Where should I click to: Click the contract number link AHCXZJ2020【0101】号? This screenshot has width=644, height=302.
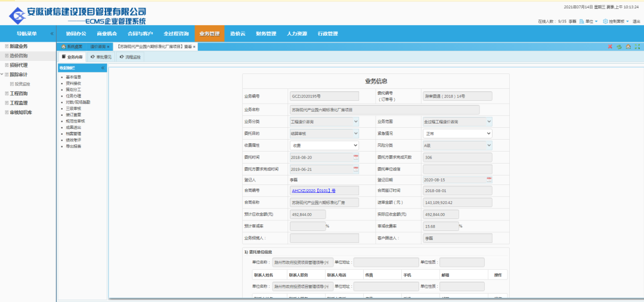point(313,190)
